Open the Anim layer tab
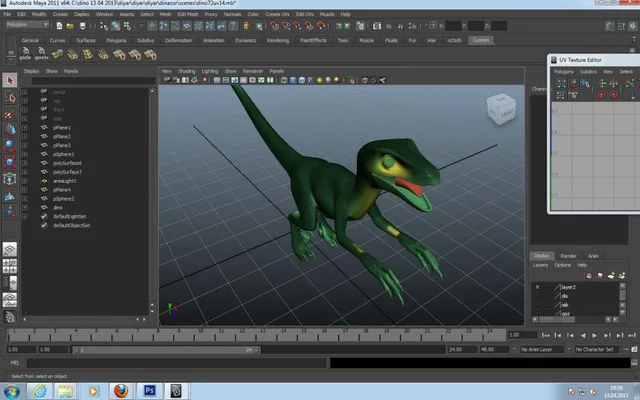The height and width of the screenshot is (400, 640). pos(593,256)
